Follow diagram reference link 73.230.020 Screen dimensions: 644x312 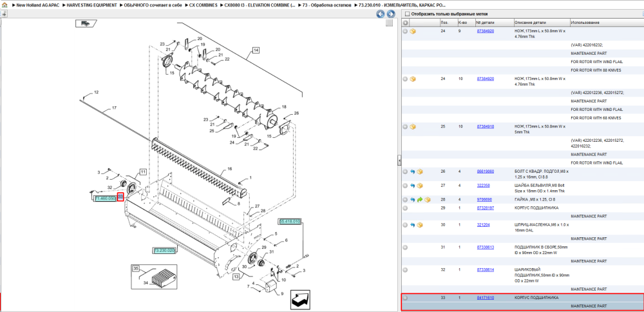tap(164, 250)
